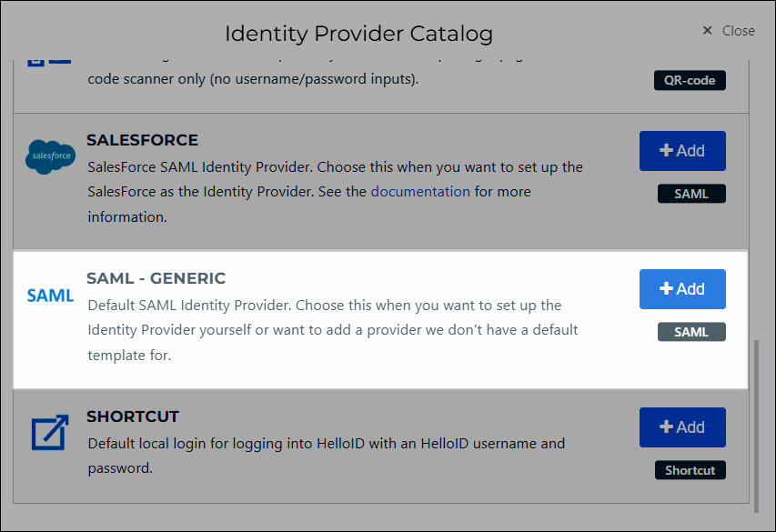
Task: Select the SALESFORCE heading
Action: point(143,140)
